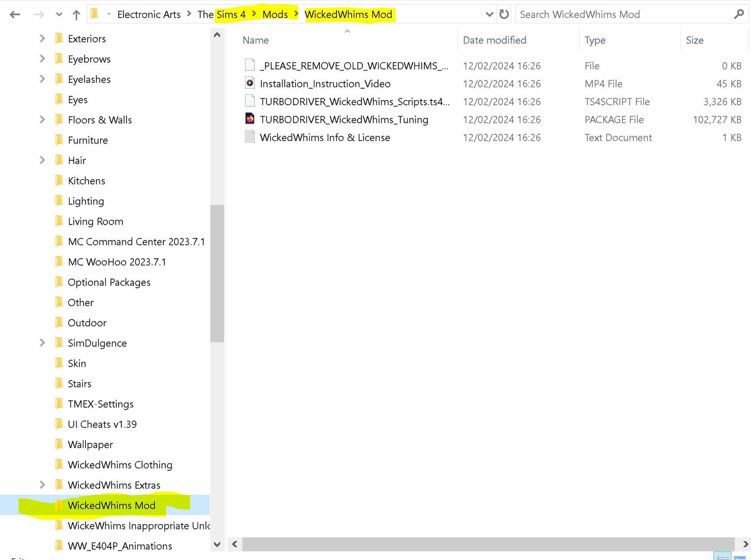Open the Skin folder in tree
The height and width of the screenshot is (560, 751).
pos(77,363)
